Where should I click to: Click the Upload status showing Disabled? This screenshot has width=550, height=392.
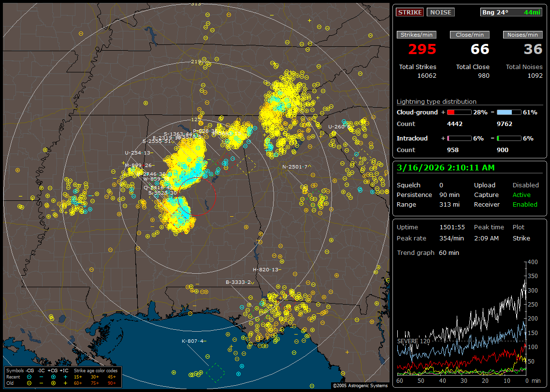pyautogui.click(x=525, y=185)
